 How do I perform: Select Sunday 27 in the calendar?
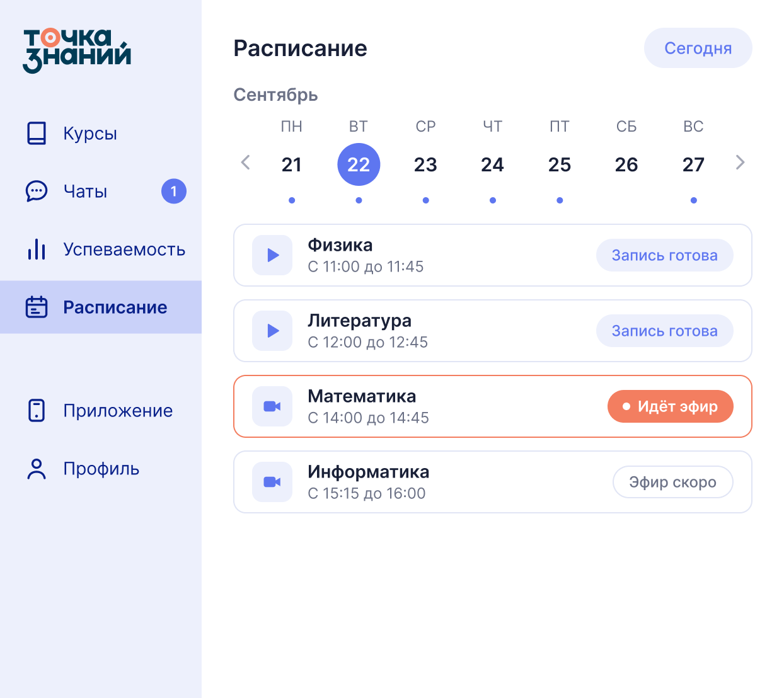tap(693, 164)
